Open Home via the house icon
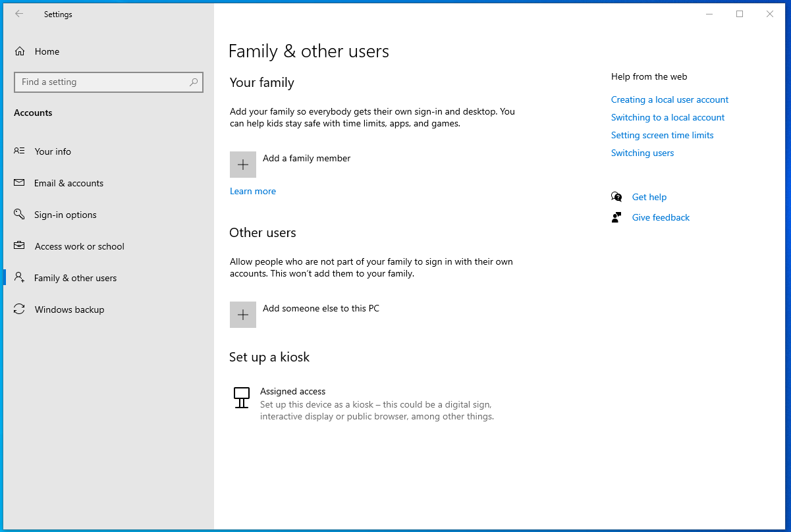 [x=20, y=51]
